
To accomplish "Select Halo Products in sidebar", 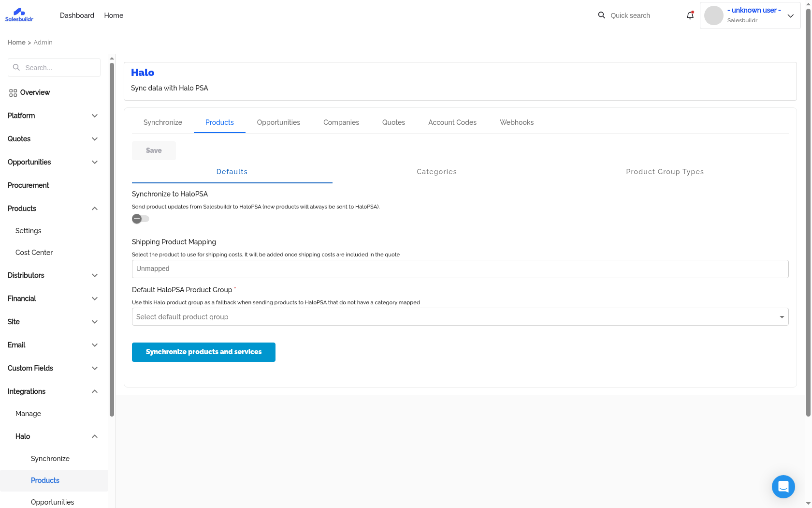I will point(54,480).
